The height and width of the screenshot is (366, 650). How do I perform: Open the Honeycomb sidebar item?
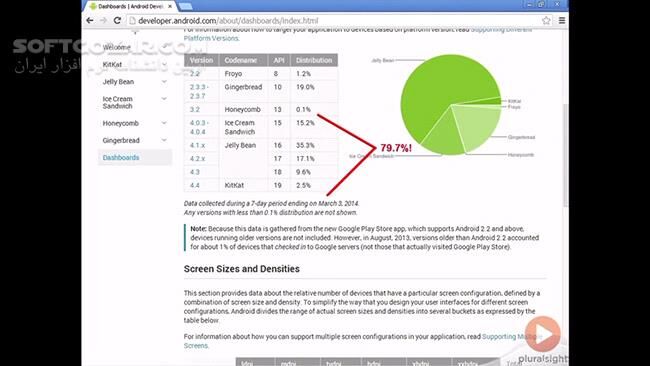(x=121, y=123)
